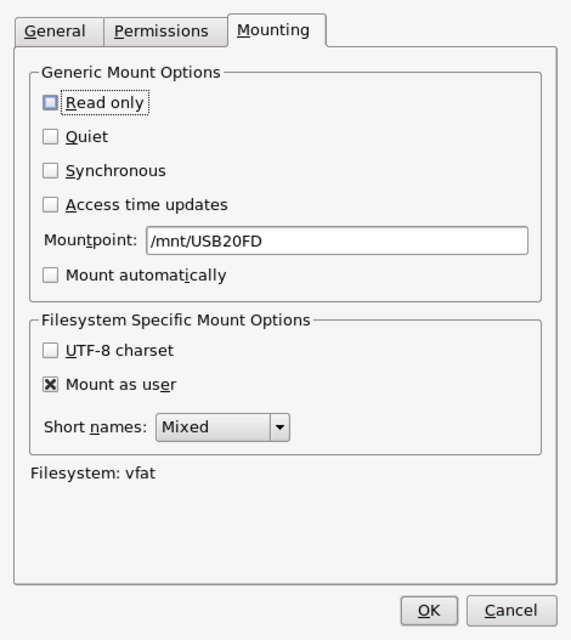Screen dimensions: 571x640
Task: Uncheck the Mount as user checkbox
Action: pos(50,384)
